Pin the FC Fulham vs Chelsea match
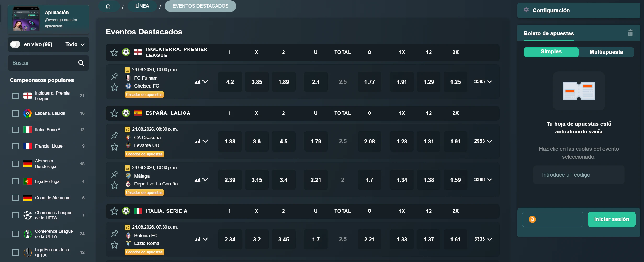Viewport: 644px width, 262px height. [115, 76]
